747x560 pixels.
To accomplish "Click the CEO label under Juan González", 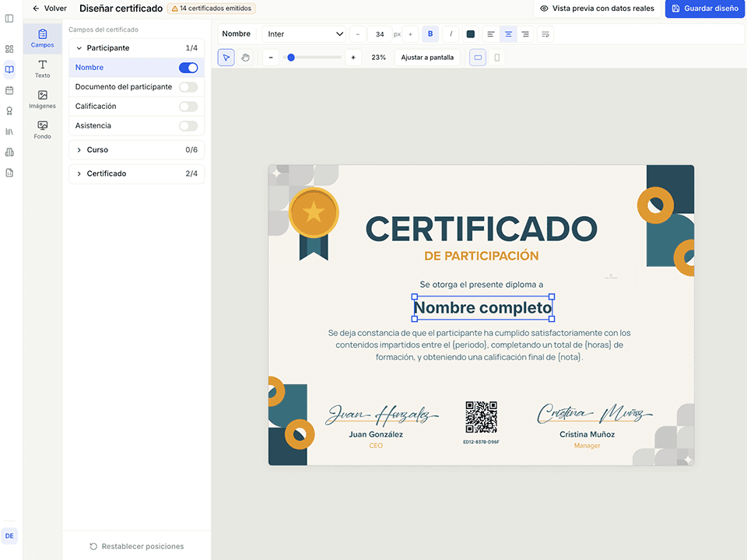I will [x=376, y=446].
